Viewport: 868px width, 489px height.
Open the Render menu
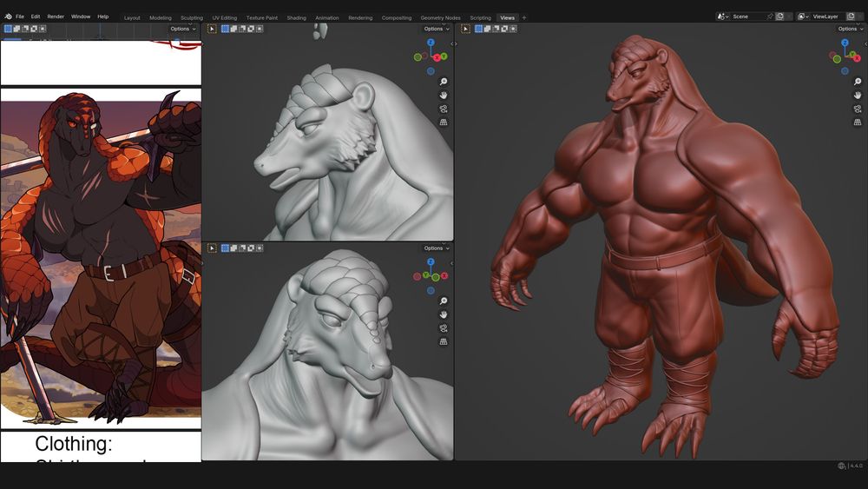[56, 17]
